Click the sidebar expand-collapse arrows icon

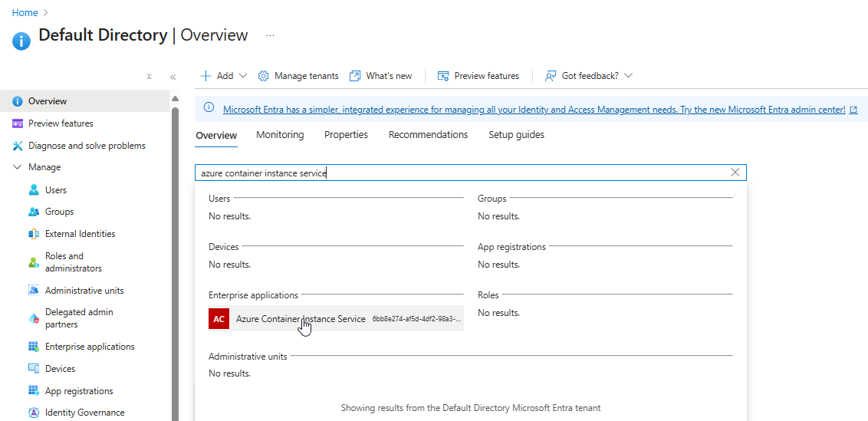[x=149, y=77]
